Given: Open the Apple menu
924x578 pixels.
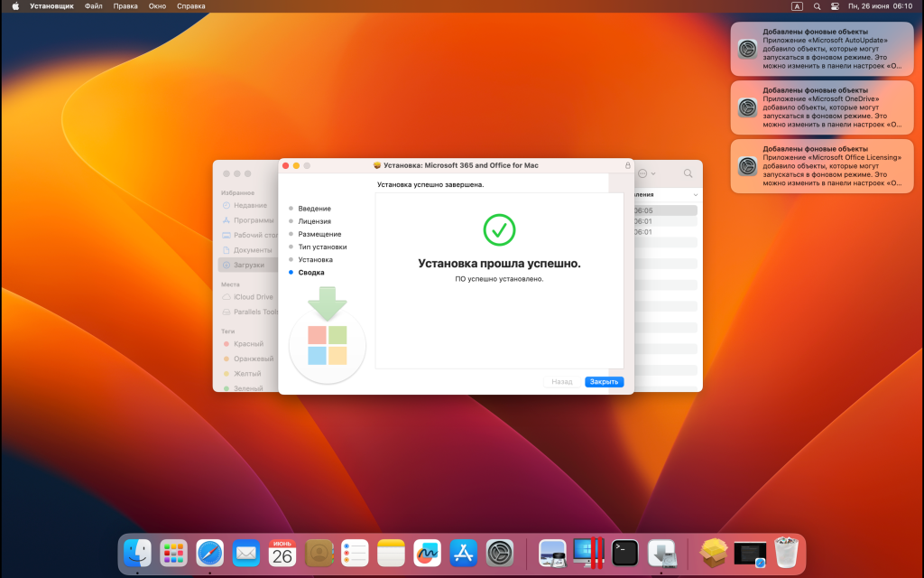Looking at the screenshot, I should 15,6.
